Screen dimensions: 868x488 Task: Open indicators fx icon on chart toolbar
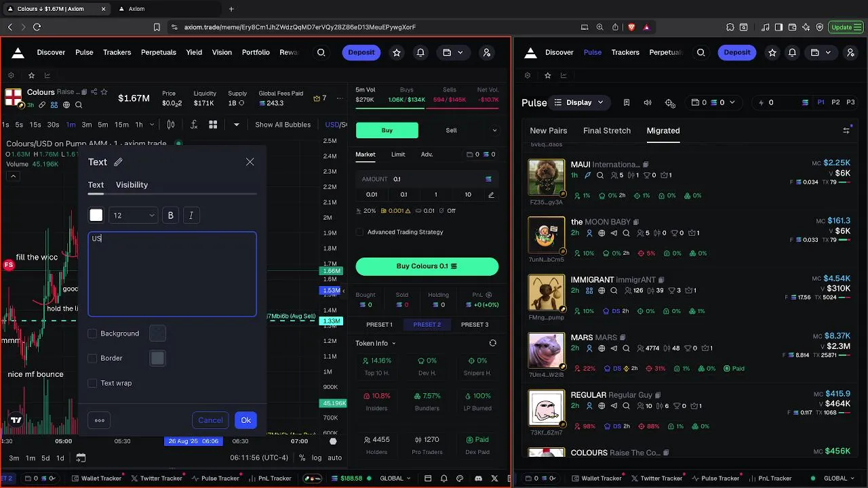click(194, 125)
